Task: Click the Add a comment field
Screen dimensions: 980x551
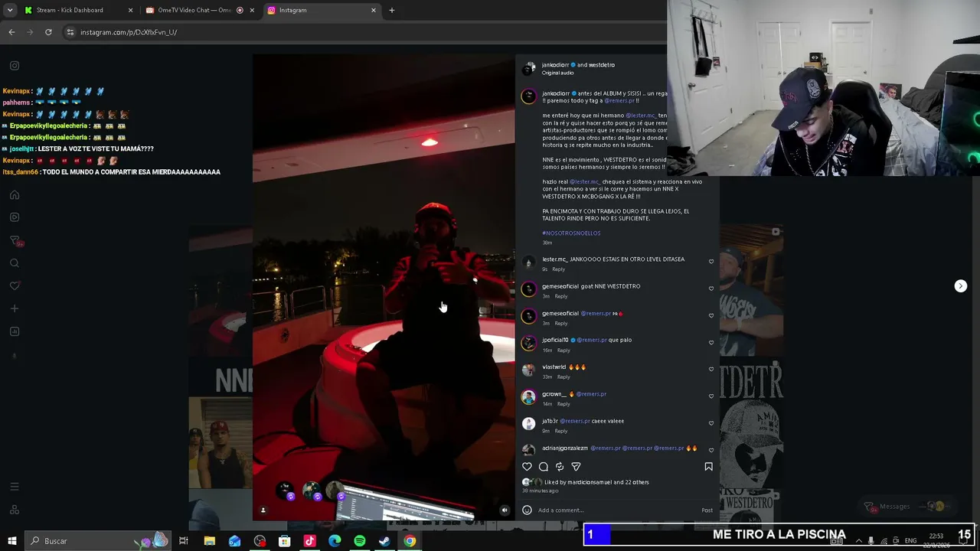Action: (617, 510)
